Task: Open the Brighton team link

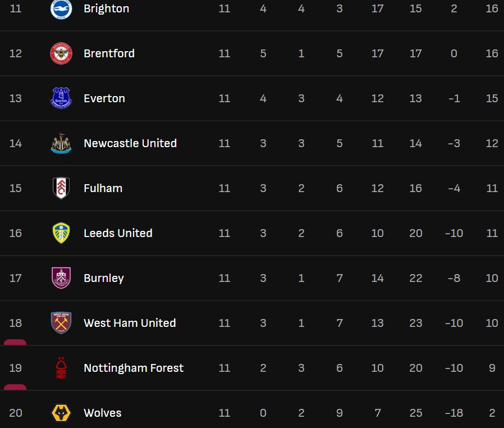Action: 106,9
